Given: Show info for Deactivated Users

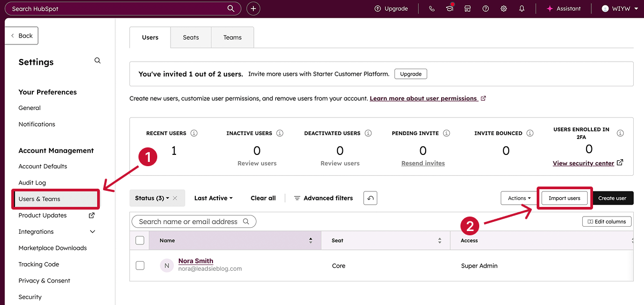Looking at the screenshot, I should 368,133.
